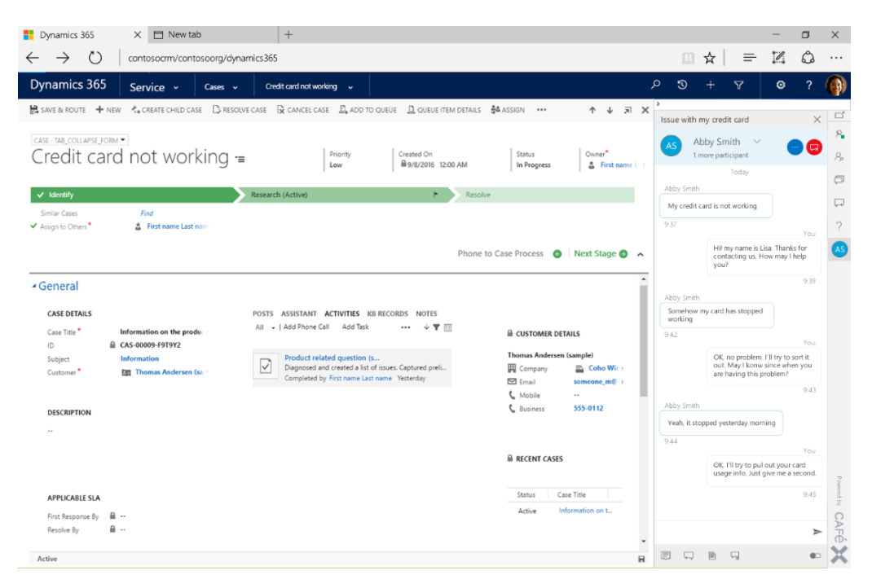Select the Activities tab

coord(342,314)
